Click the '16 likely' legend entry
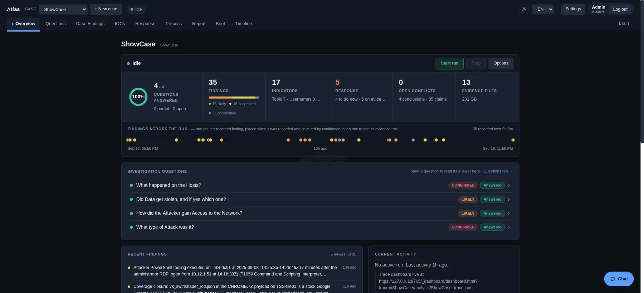The image size is (644, 293). coord(217,104)
